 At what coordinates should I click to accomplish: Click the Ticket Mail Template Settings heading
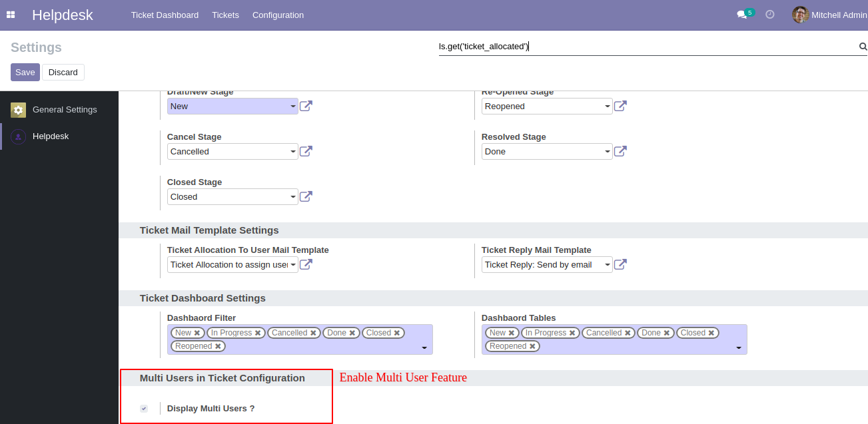[x=209, y=230]
